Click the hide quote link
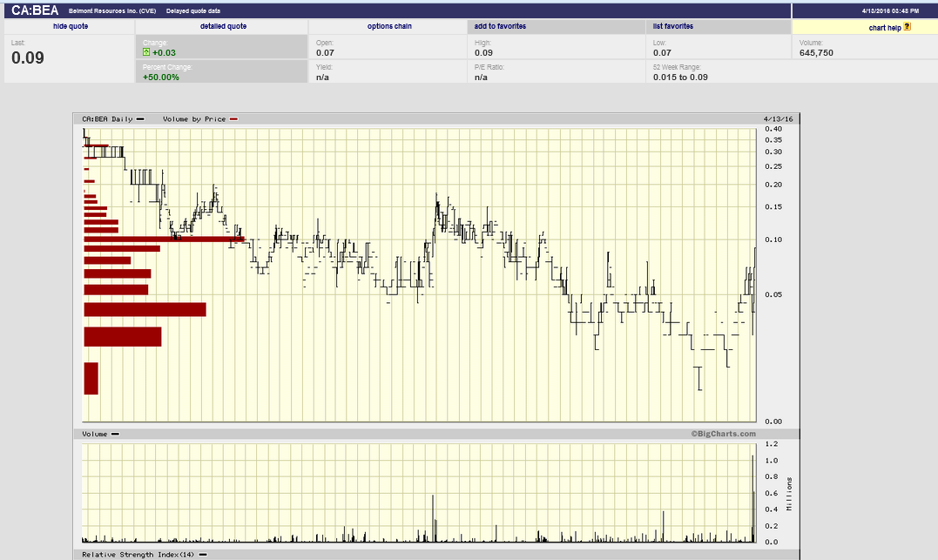The height and width of the screenshot is (560, 938). pyautogui.click(x=71, y=26)
